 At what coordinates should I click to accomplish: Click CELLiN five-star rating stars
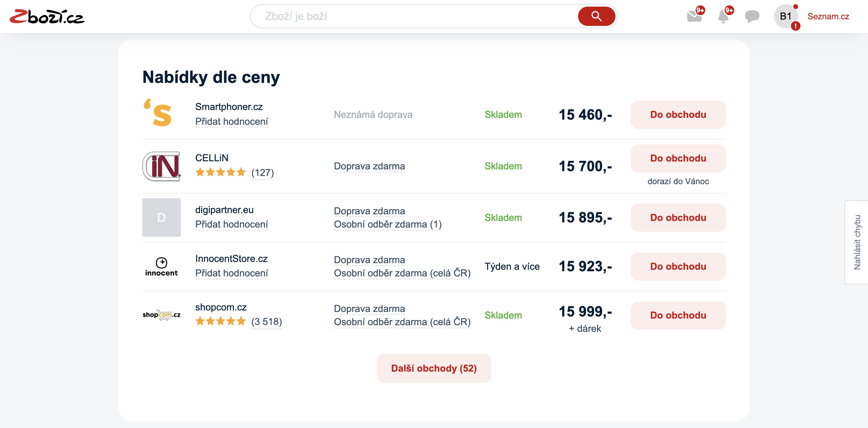pos(220,172)
